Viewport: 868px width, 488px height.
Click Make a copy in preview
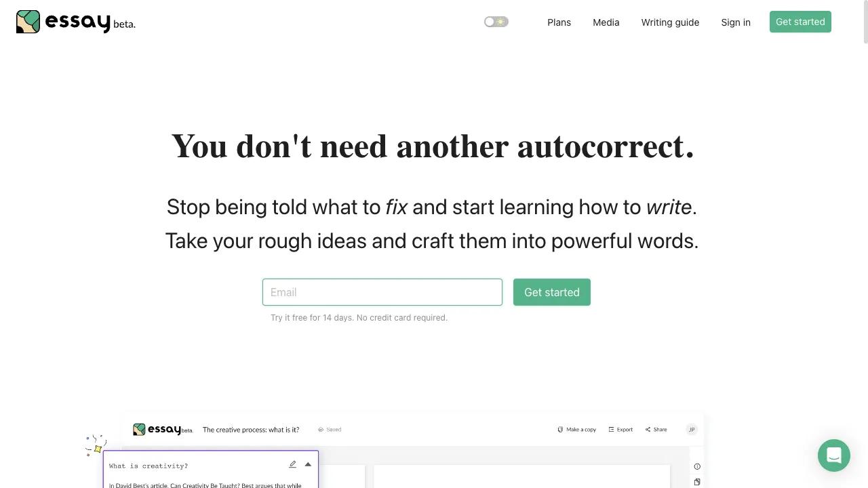tap(577, 429)
